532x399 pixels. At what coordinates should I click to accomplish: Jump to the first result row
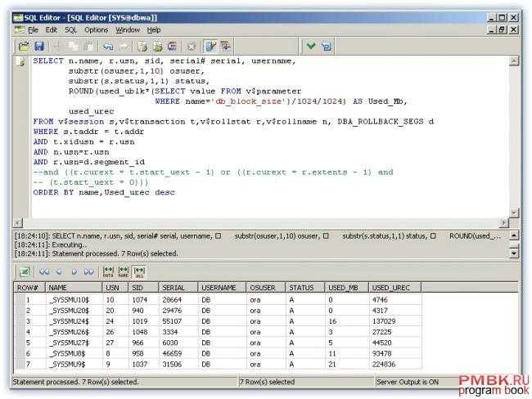coord(44,271)
